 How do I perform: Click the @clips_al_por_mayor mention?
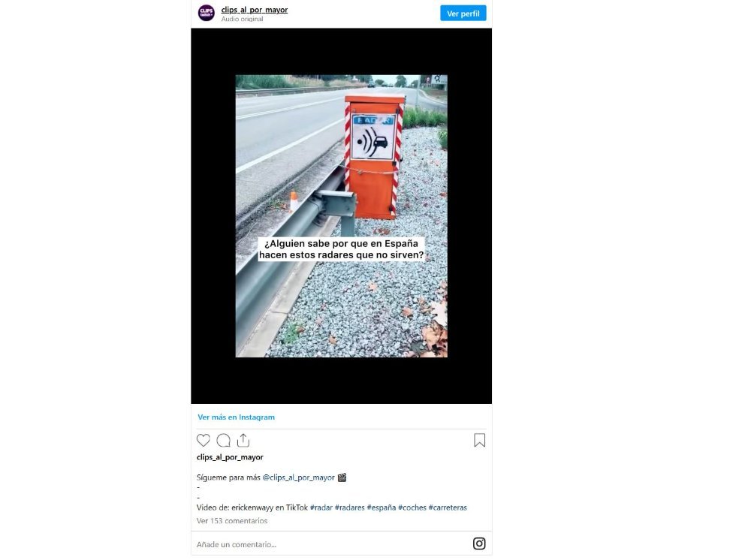298,477
